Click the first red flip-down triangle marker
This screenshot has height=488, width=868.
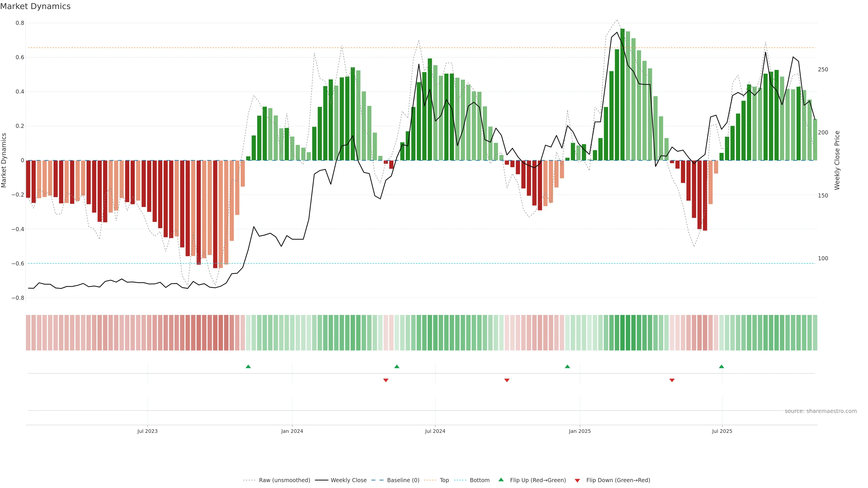point(386,380)
